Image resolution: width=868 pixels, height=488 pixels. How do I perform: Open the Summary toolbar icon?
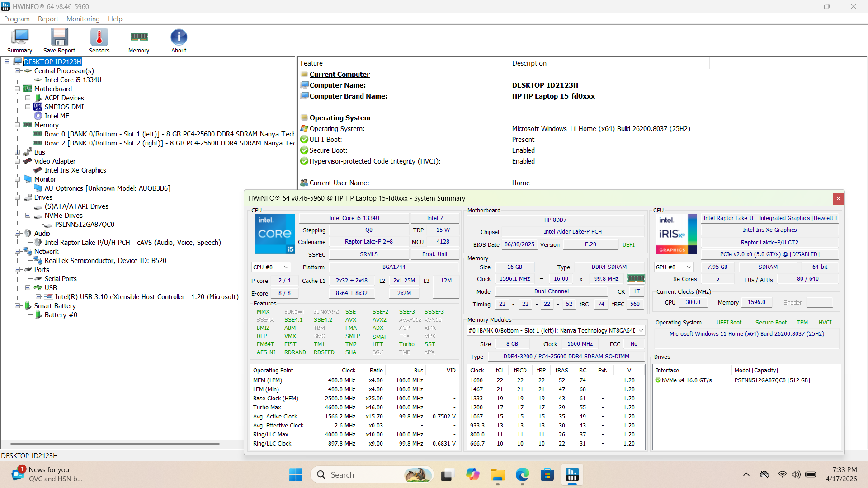click(x=19, y=41)
